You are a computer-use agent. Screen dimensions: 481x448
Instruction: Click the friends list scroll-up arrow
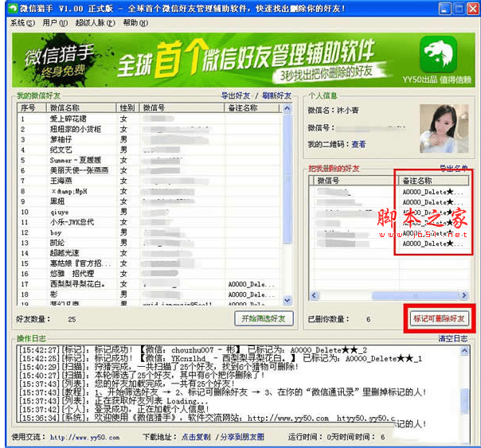287,108
